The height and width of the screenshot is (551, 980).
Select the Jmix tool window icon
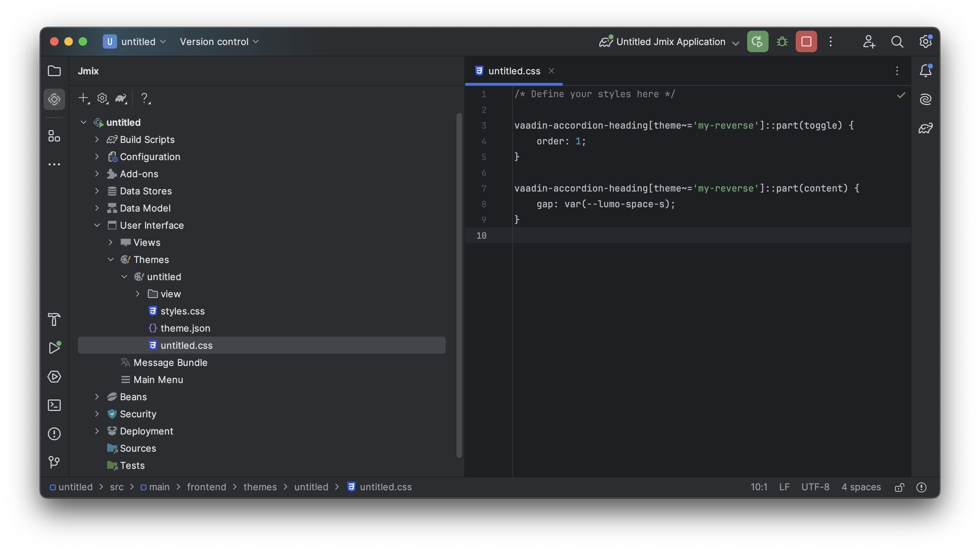click(54, 99)
